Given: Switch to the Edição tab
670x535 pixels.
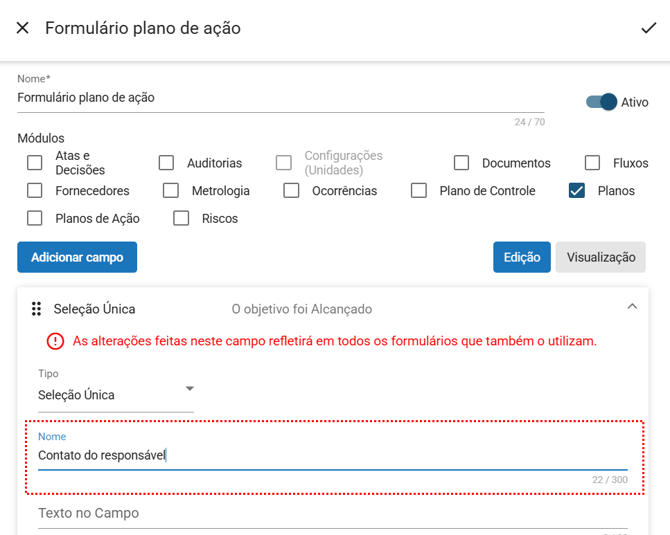Looking at the screenshot, I should 521,257.
